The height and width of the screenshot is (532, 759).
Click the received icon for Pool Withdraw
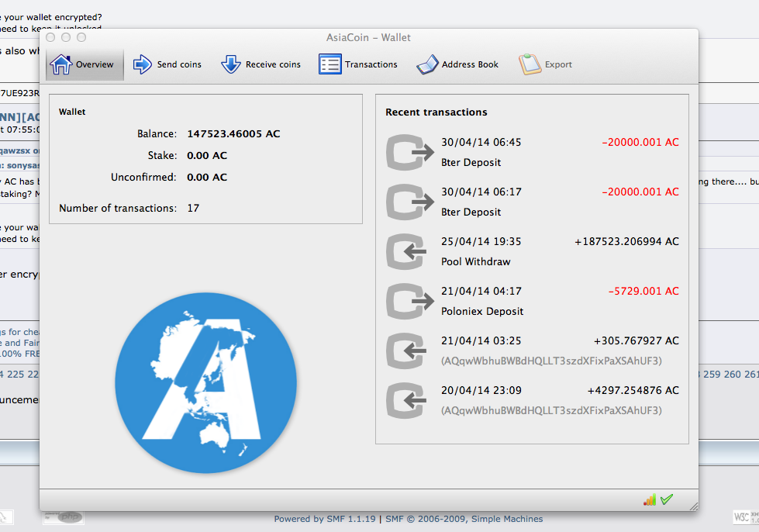point(406,252)
